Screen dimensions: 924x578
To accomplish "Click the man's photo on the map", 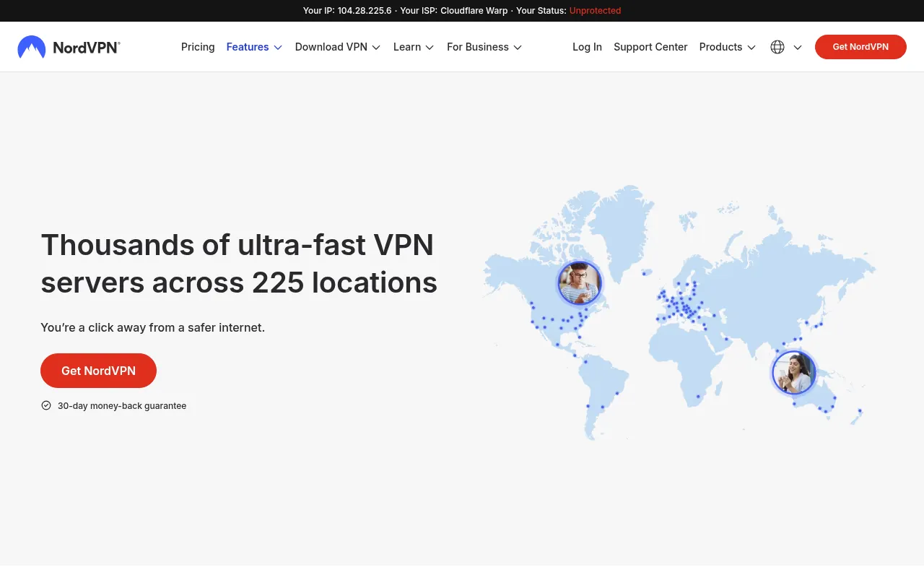I will tap(579, 282).
